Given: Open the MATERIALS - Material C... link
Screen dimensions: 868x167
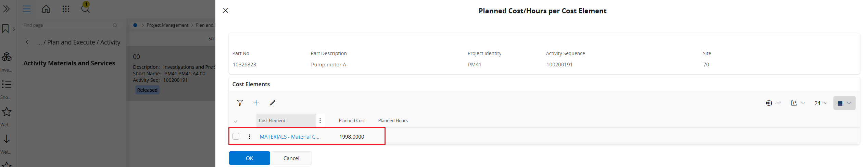Looking at the screenshot, I should click(289, 137).
